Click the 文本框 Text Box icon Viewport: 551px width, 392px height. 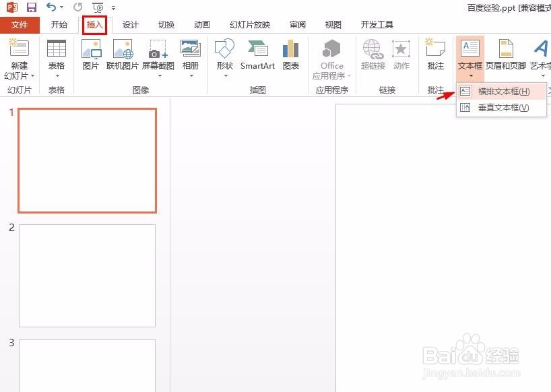coord(470,49)
